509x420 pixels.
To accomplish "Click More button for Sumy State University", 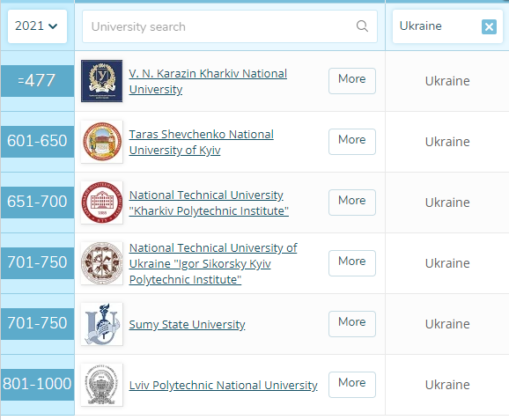I will tap(352, 324).
